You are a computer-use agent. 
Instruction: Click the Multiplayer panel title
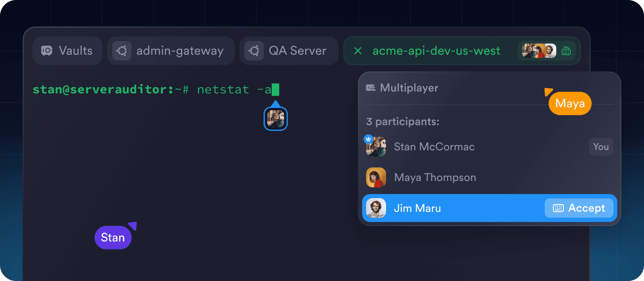tap(409, 88)
